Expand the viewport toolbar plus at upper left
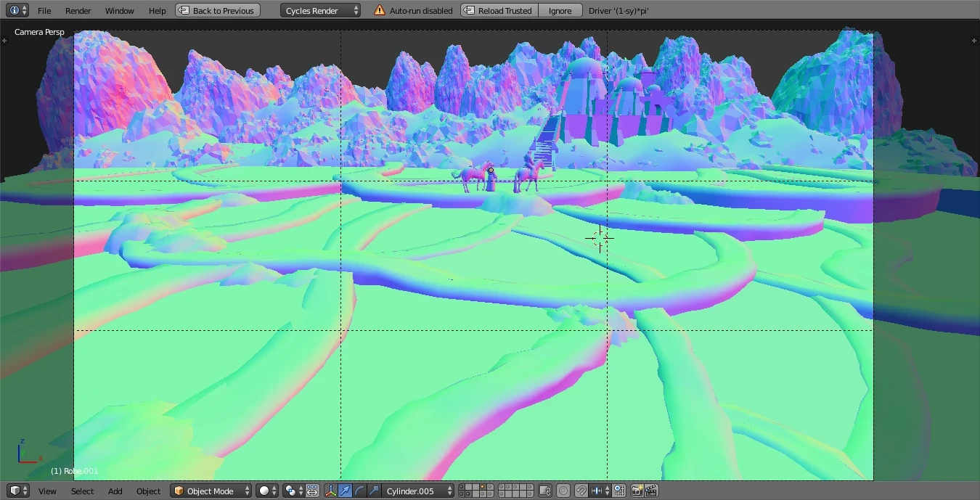Screen dimensions: 980x500 coord(4,40)
